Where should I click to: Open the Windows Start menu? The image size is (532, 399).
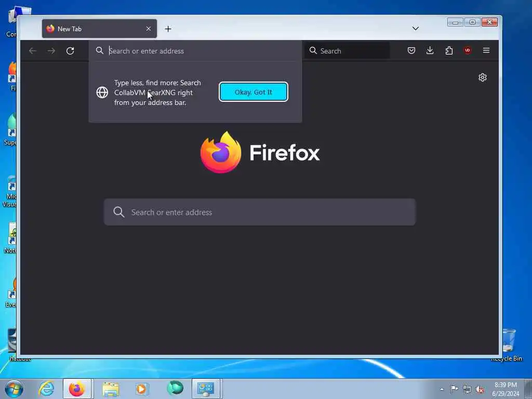coord(14,389)
